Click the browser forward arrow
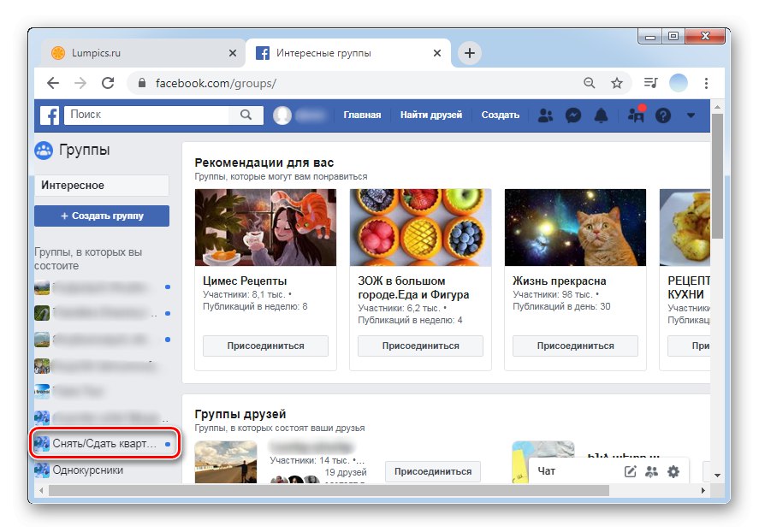Image resolution: width=759 pixels, height=532 pixels. click(80, 83)
